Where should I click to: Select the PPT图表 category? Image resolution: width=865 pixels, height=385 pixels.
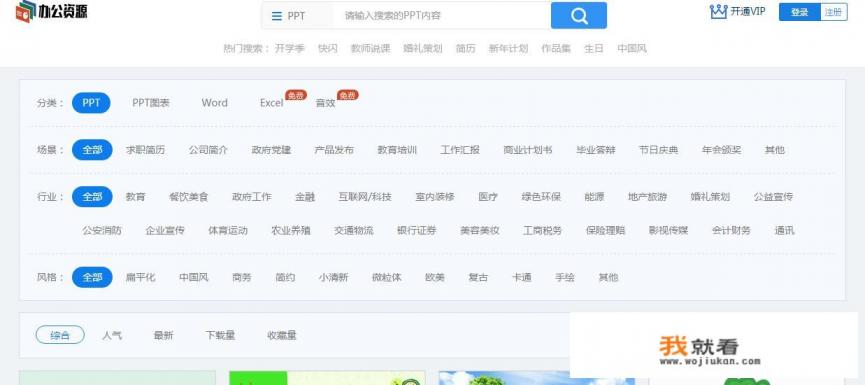click(x=151, y=103)
